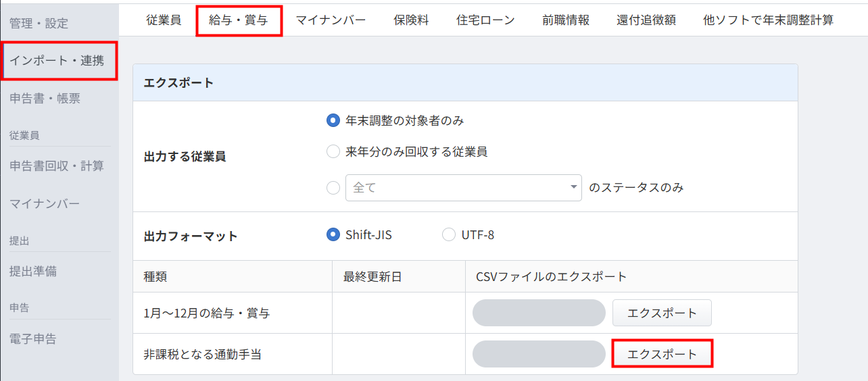The image size is (868, 381).
Task: Open the マイナンバー tab
Action: click(331, 20)
